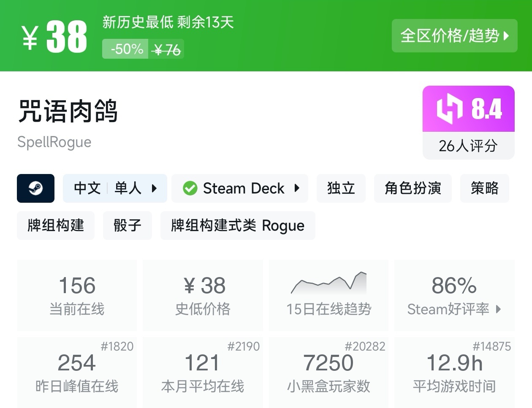The image size is (532, 408).
Task: Open the 26人评分 rating label
Action: [x=468, y=146]
